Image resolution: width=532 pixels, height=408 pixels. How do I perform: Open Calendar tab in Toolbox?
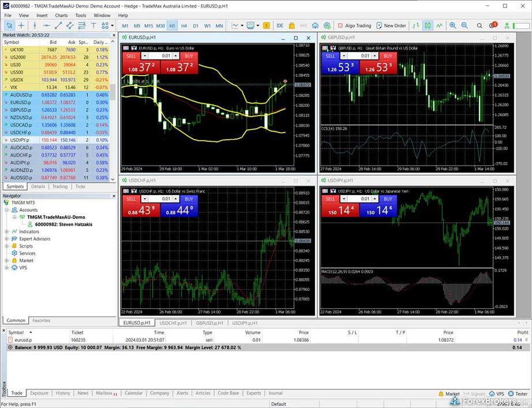[x=133, y=393]
